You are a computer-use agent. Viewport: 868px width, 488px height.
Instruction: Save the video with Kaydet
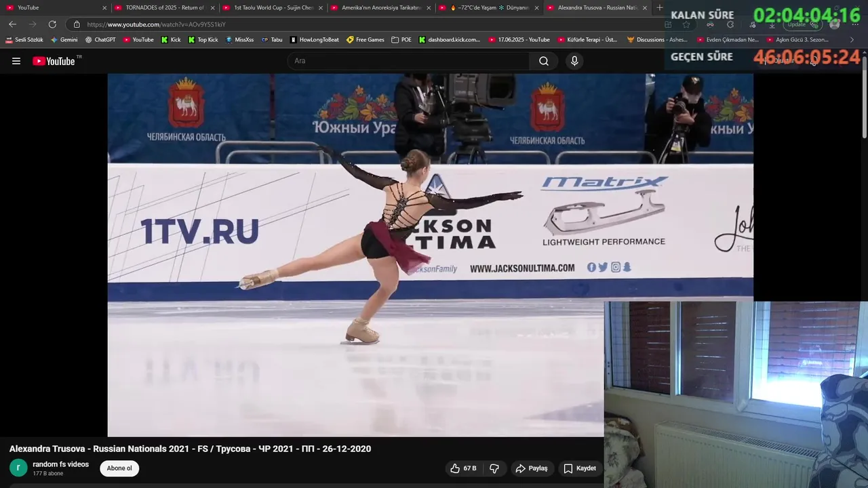(x=580, y=468)
